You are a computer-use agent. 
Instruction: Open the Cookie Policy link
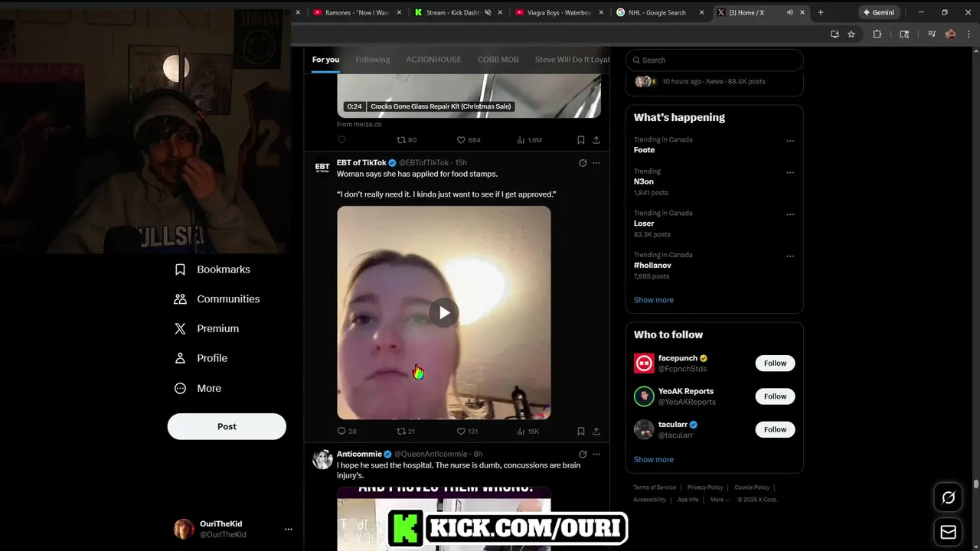click(752, 487)
